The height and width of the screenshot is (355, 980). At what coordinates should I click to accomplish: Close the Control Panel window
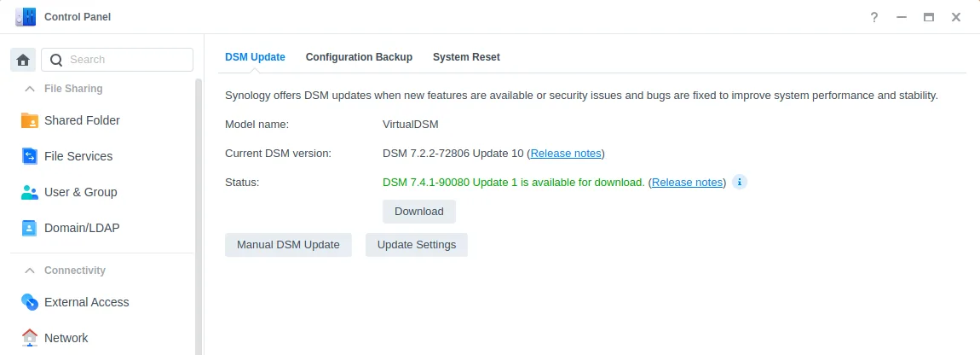click(956, 18)
